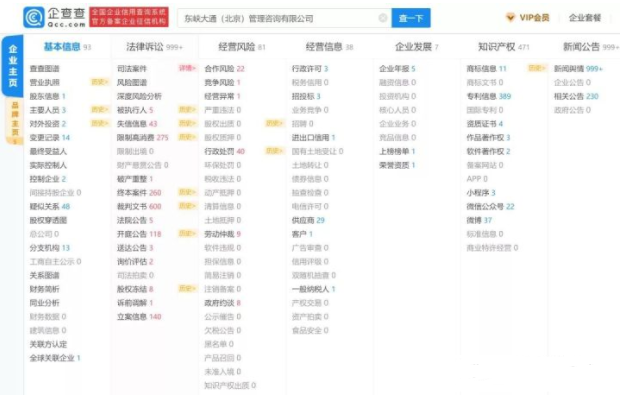This screenshot has height=416, width=635.
Task: Click the 相关公告 230 link
Action: 576,96
